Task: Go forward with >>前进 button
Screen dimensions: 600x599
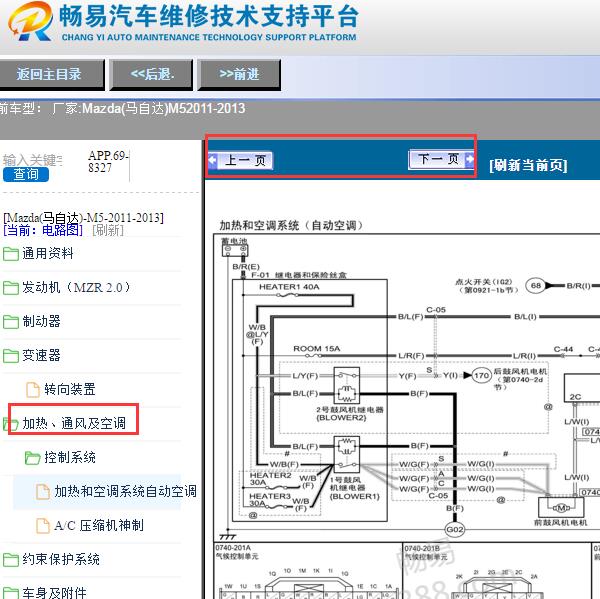Action: point(240,74)
